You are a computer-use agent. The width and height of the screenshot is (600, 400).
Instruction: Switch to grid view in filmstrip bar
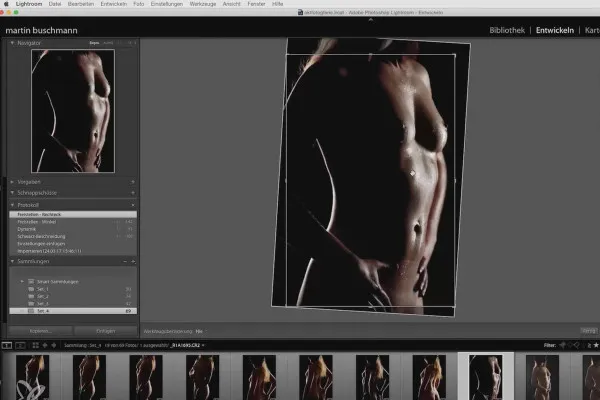tap(35, 345)
